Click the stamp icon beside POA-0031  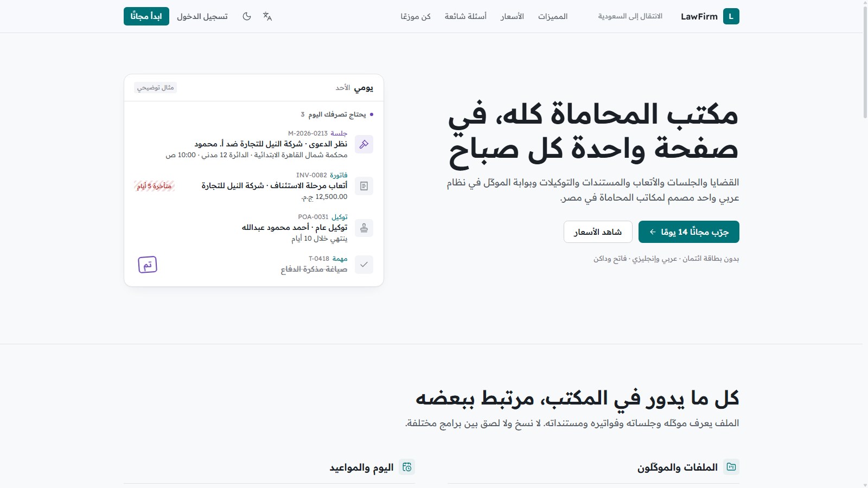pyautogui.click(x=364, y=228)
